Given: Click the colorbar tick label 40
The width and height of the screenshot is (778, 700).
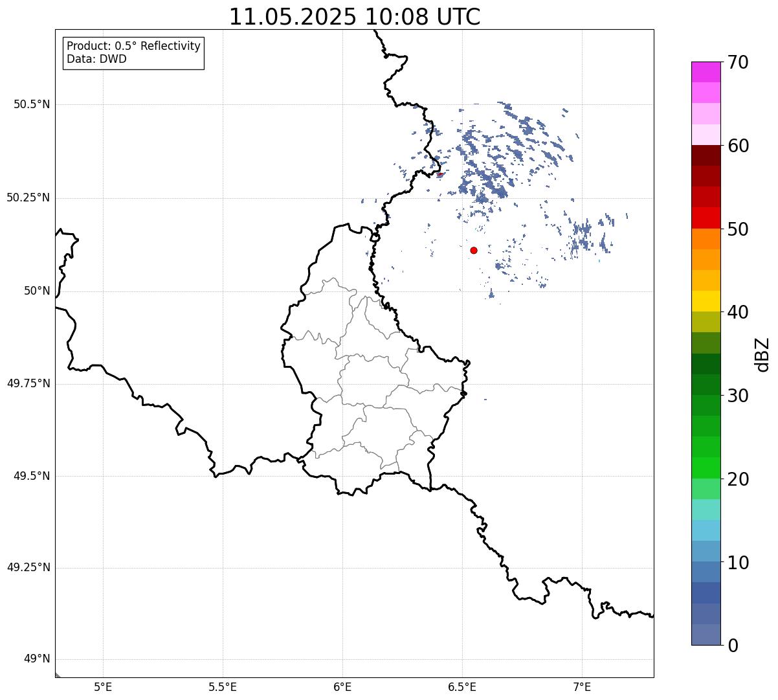Looking at the screenshot, I should 737,312.
